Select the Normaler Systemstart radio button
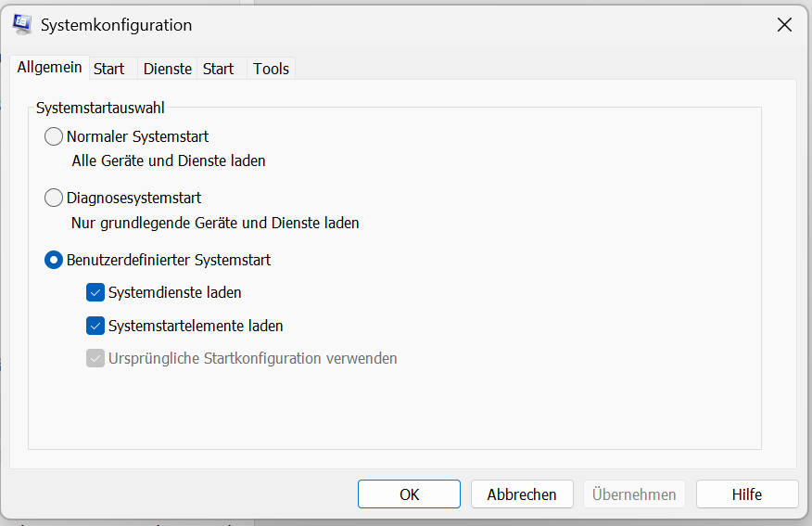Viewport: 812px width, 526px height. pos(54,136)
